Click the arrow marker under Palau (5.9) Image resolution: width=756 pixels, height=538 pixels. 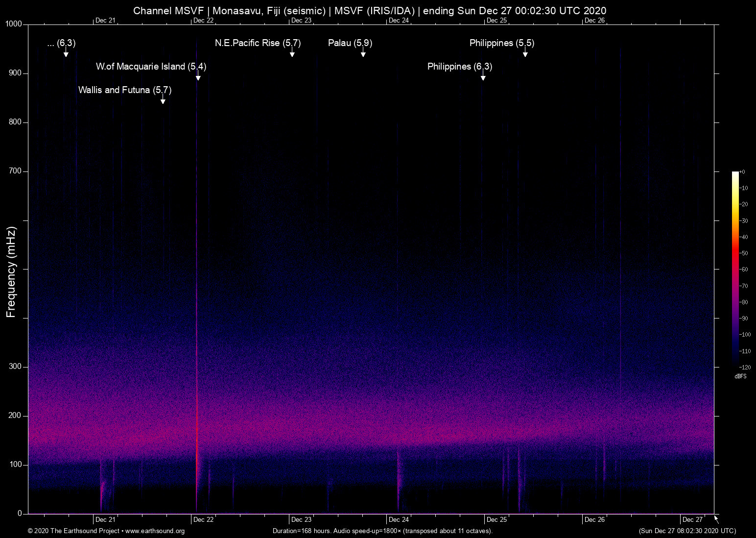(x=363, y=54)
